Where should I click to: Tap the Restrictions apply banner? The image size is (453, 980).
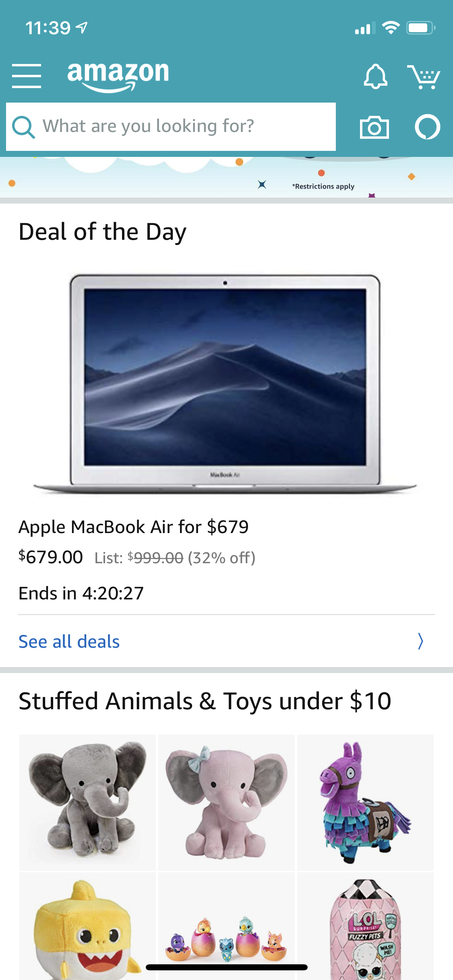323,186
